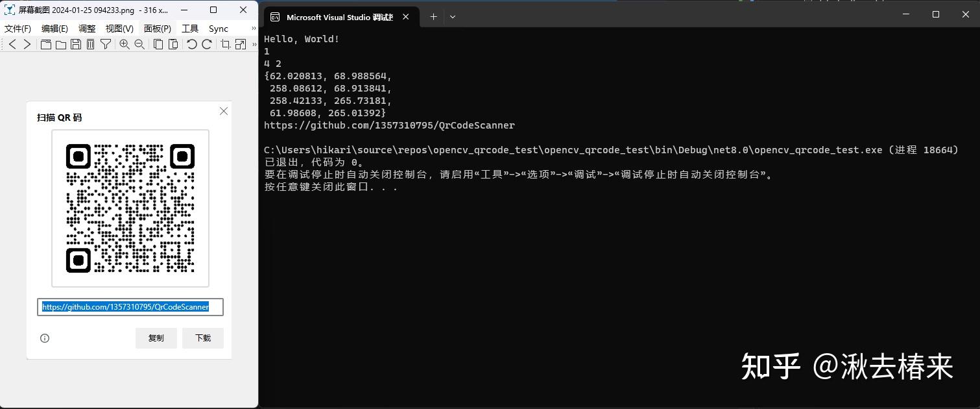Expand the toolbar overflow chevron

point(254,44)
